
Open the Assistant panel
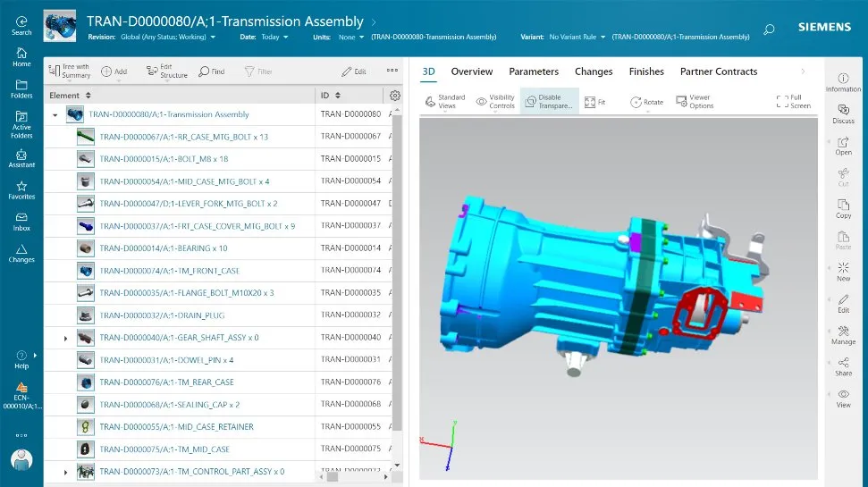(x=21, y=158)
